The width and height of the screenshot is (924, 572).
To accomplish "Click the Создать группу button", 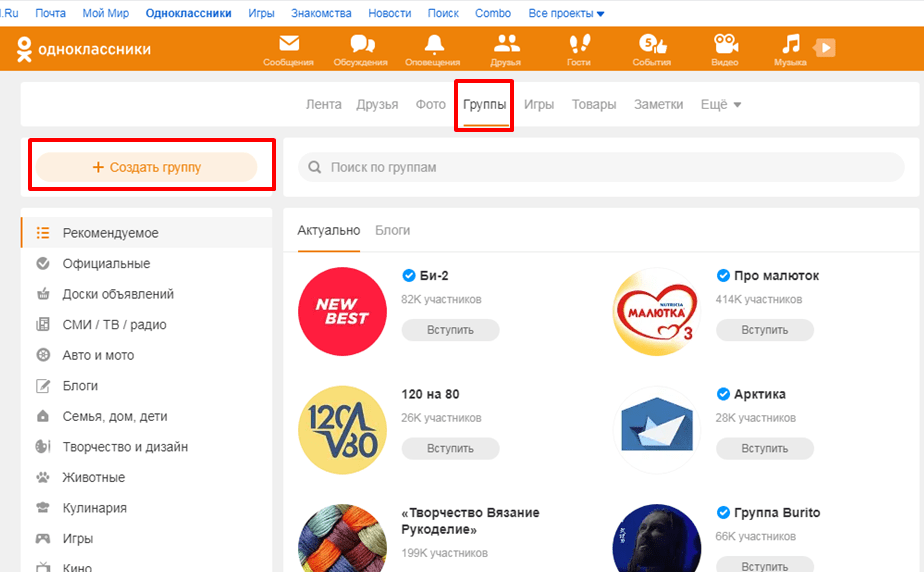I will pyautogui.click(x=146, y=167).
